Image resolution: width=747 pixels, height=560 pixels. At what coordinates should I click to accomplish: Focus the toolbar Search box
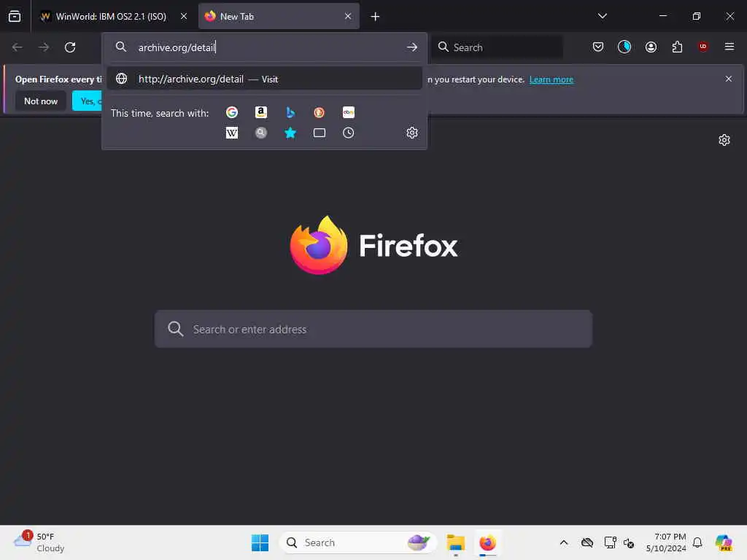click(497, 47)
